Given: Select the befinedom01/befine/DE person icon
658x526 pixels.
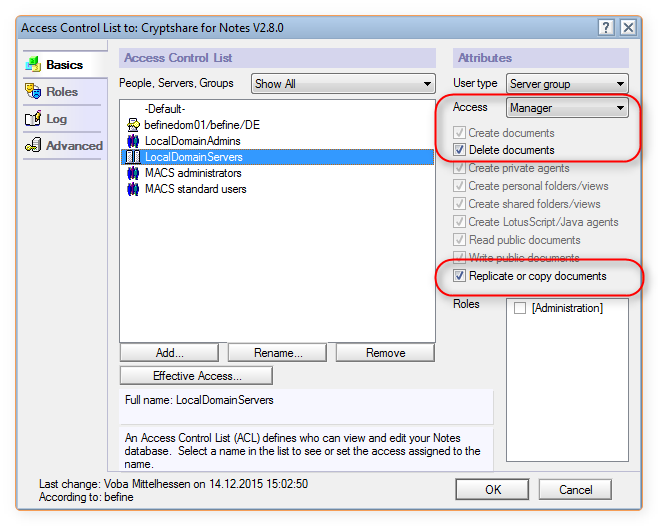Looking at the screenshot, I should (133, 125).
